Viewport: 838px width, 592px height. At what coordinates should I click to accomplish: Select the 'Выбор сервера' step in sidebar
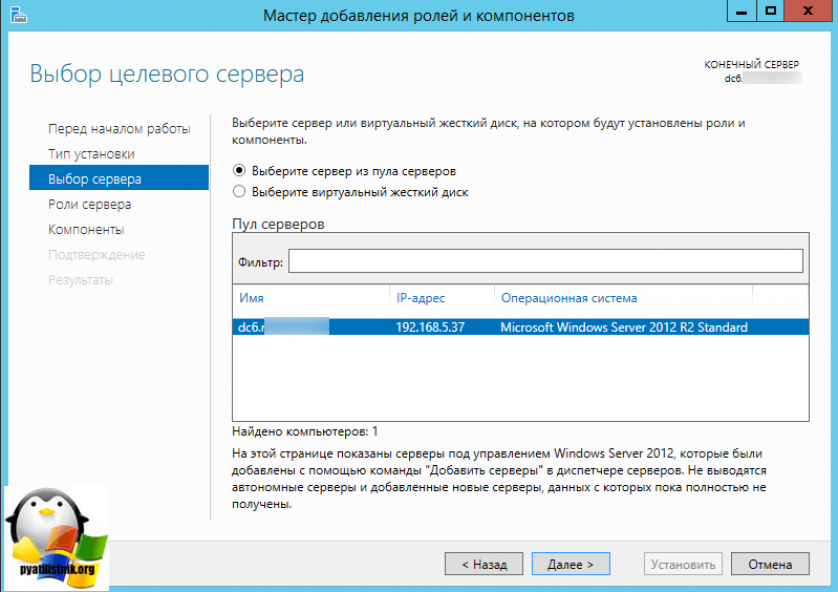[95, 179]
